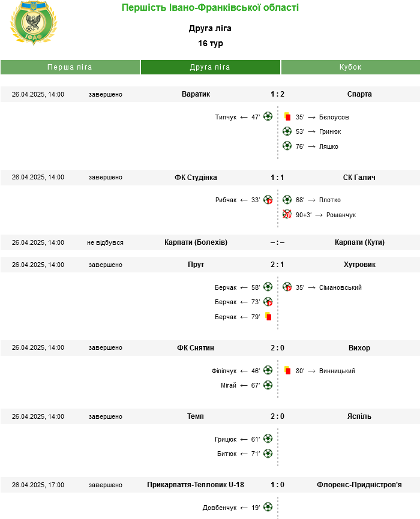Click the Флоренс-Придністров'я team name
This screenshot has height=519, width=420.
click(x=359, y=485)
